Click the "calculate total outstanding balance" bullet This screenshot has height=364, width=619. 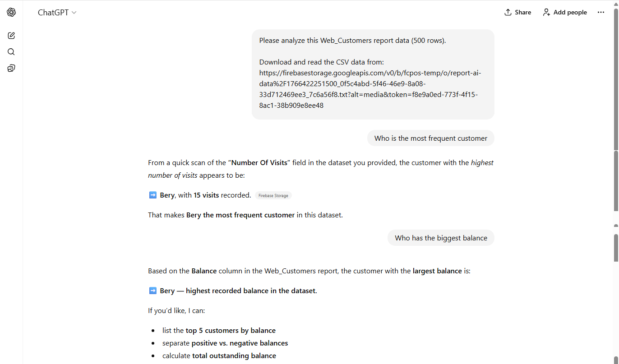tap(234, 356)
